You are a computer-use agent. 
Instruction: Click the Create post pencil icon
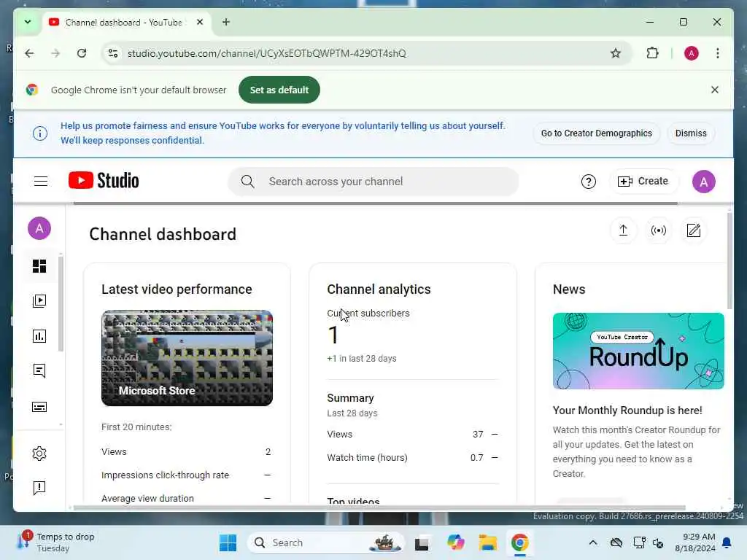coord(694,230)
